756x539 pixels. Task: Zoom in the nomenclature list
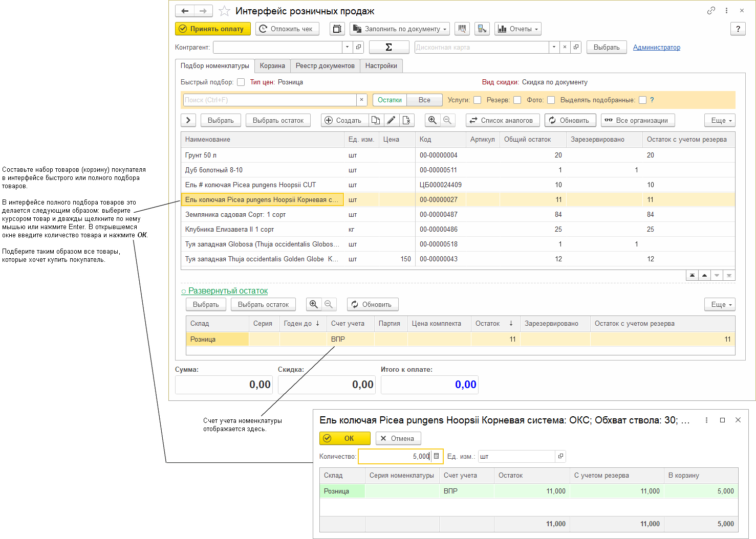[433, 120]
